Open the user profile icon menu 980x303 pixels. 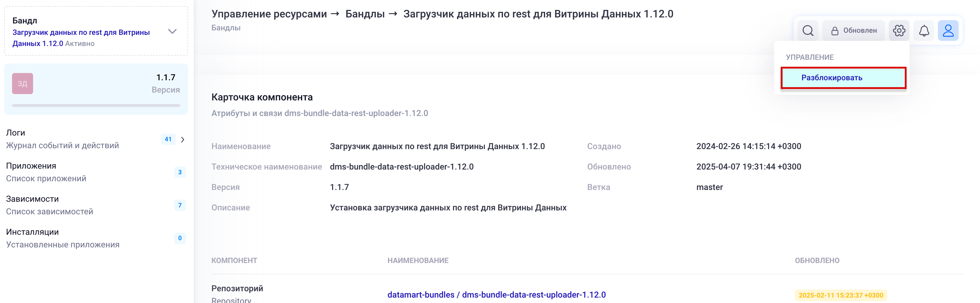949,30
